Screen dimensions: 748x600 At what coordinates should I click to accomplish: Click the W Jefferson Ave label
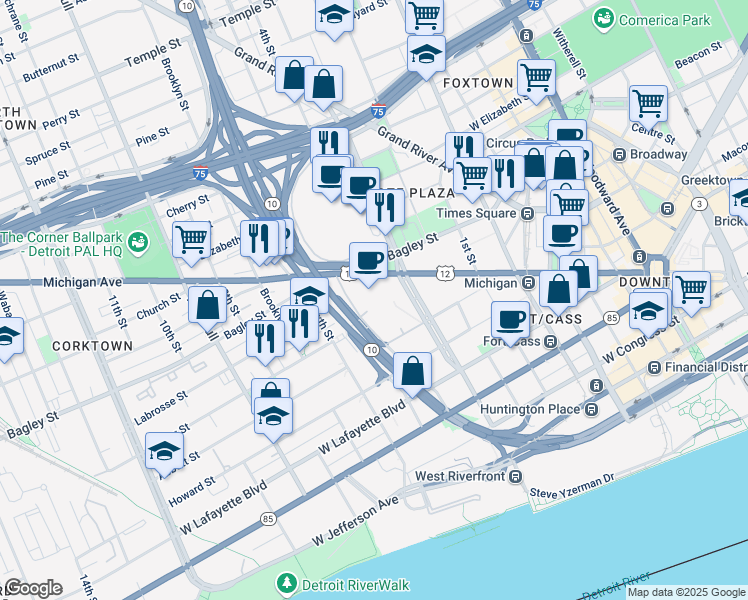pos(355,521)
